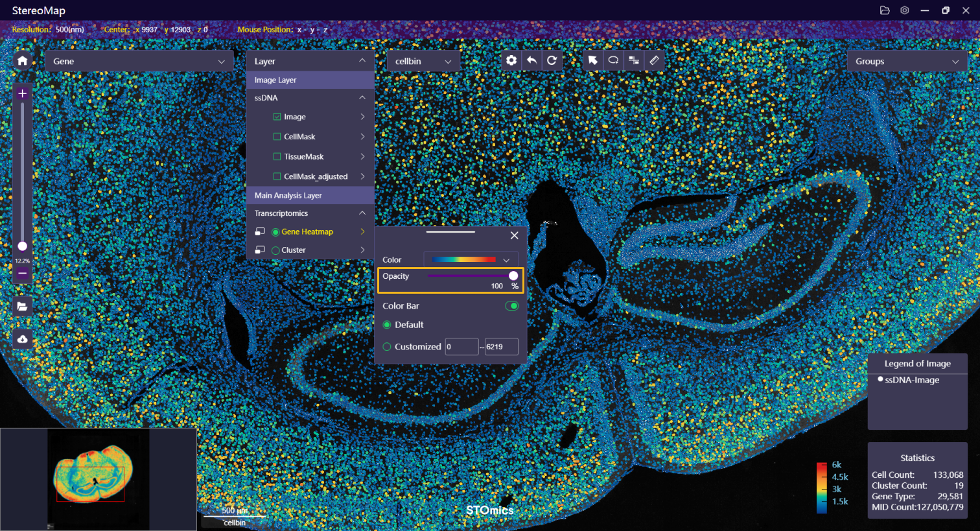The height and width of the screenshot is (531, 980).
Task: Activate the lasso selection tool
Action: (x=613, y=60)
